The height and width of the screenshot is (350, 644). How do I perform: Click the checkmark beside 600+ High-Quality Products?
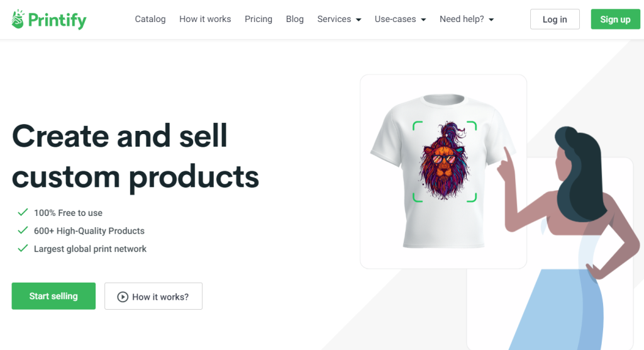click(23, 230)
